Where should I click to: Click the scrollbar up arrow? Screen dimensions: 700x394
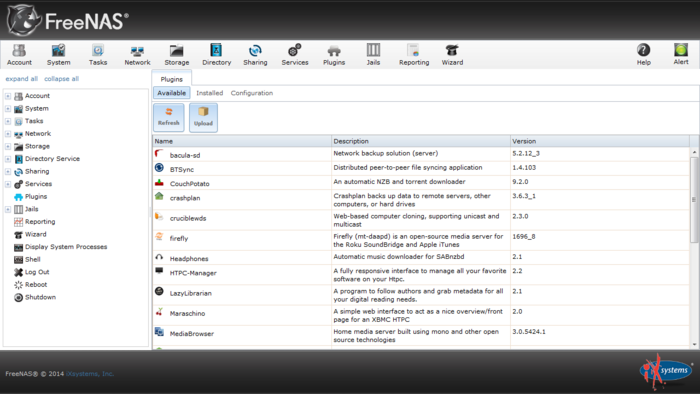click(x=694, y=152)
